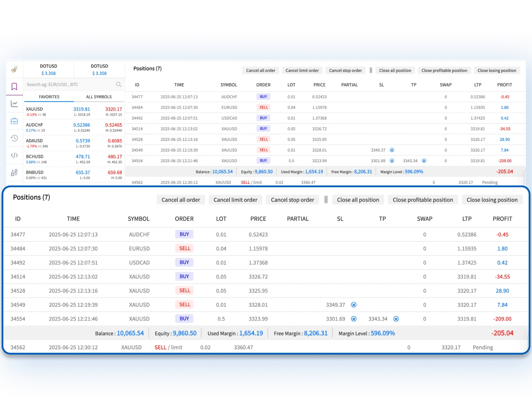Screen dimensions: 532x405
Task: Remove stop loss 3301.69 in enlarged panel
Action: (x=354, y=319)
